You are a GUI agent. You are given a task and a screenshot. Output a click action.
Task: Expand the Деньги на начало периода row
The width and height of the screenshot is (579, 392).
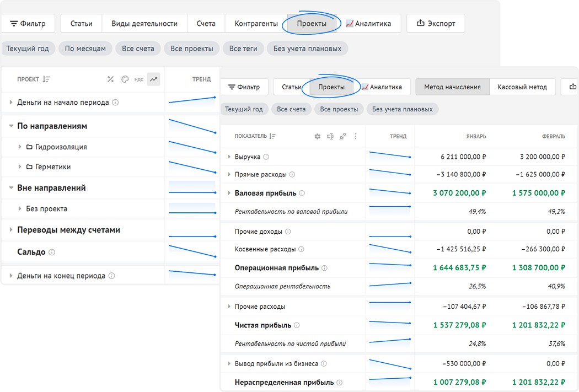(10, 102)
